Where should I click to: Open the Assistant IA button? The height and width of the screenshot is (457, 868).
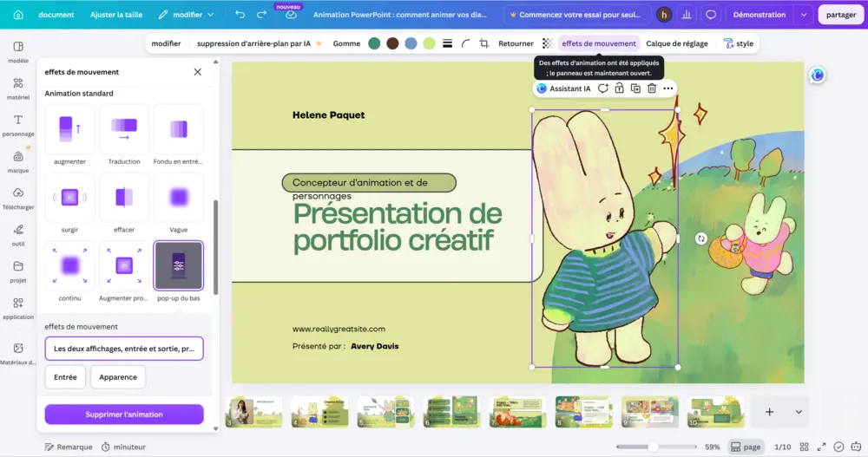pyautogui.click(x=564, y=88)
